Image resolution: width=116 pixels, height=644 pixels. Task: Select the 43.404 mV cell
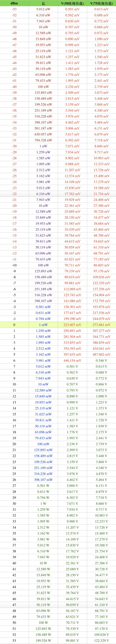pyautogui.click(x=101, y=229)
